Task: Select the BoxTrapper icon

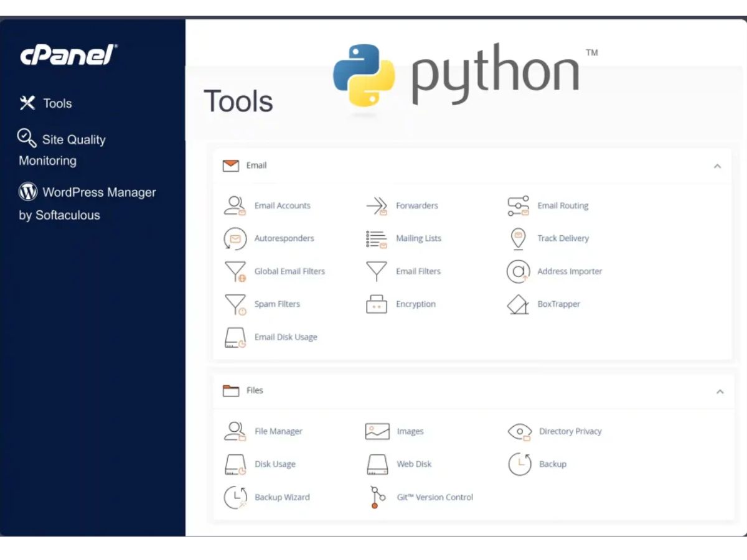Action: click(x=518, y=305)
